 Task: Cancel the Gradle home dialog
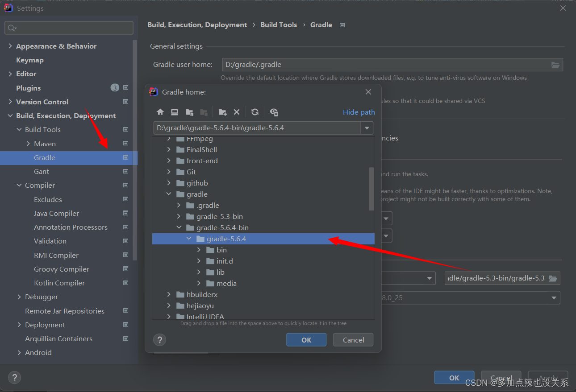click(x=354, y=340)
